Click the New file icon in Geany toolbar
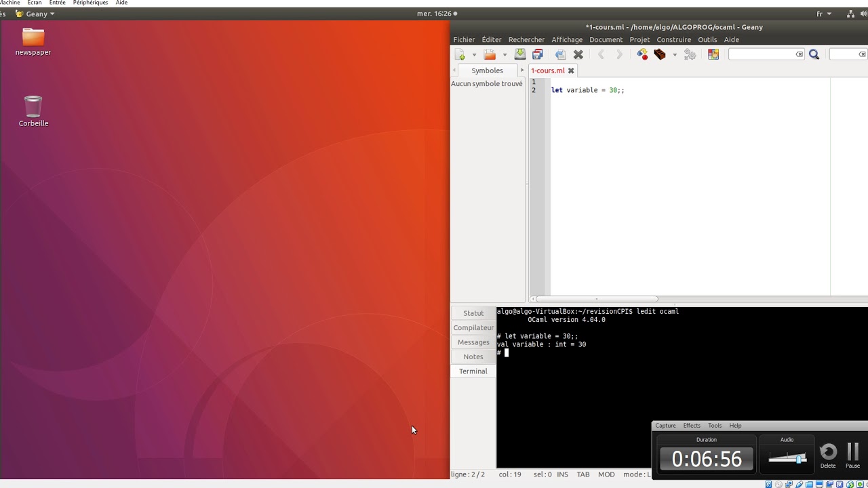Screen dimensions: 868x488 point(460,55)
